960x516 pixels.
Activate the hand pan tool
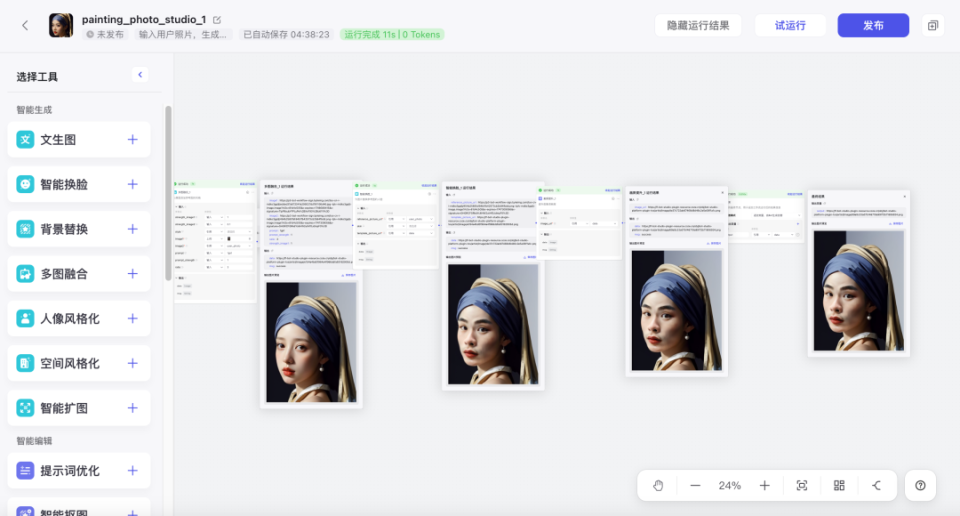click(x=658, y=485)
